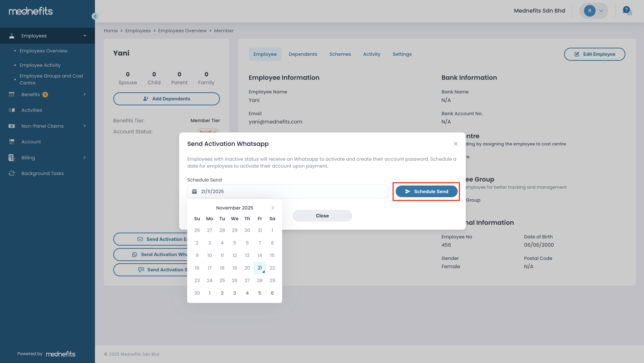Expand the Benefits sidebar menu
This screenshot has height=363, width=644.
(84, 94)
